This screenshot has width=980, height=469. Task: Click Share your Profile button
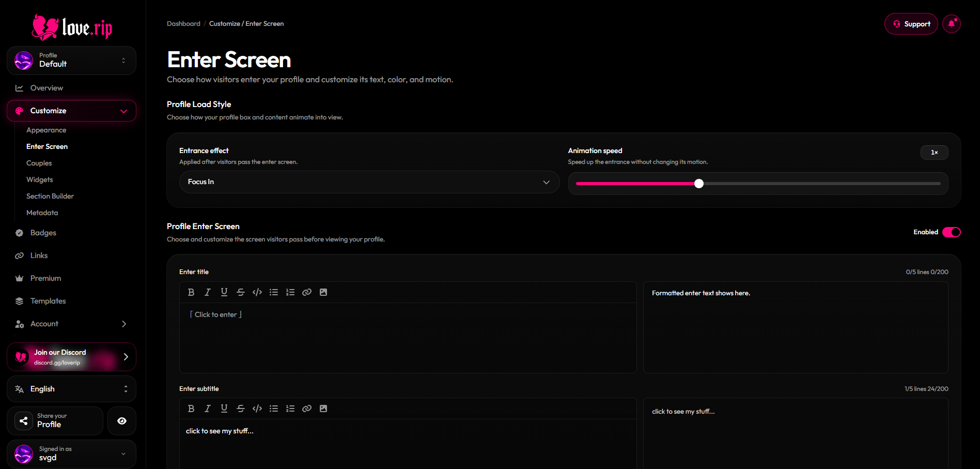(55, 421)
